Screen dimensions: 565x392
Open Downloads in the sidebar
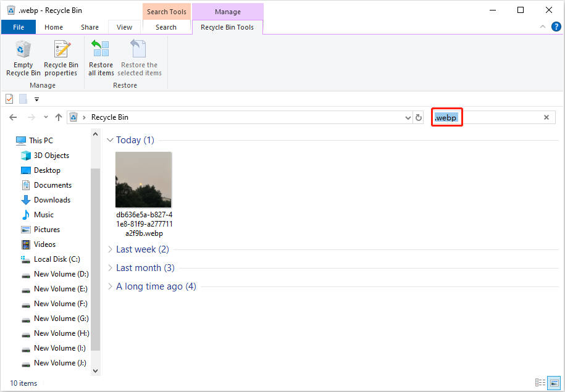coord(46,199)
